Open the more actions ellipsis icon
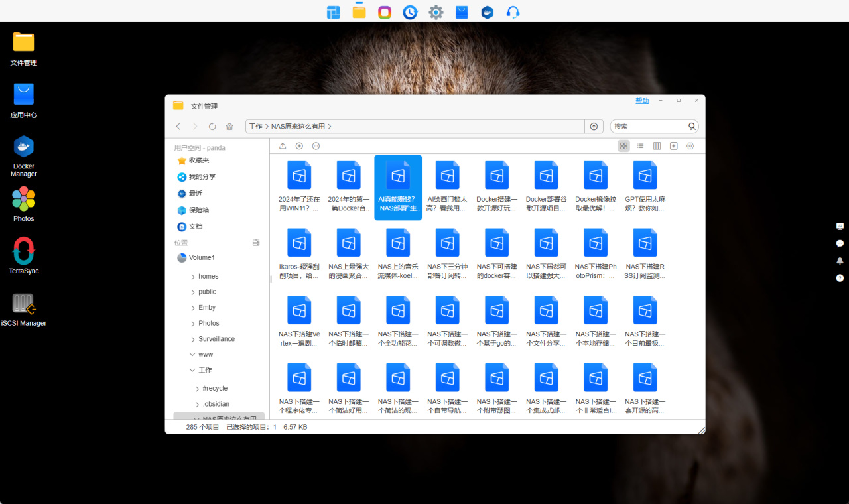This screenshot has height=504, width=849. (x=316, y=146)
